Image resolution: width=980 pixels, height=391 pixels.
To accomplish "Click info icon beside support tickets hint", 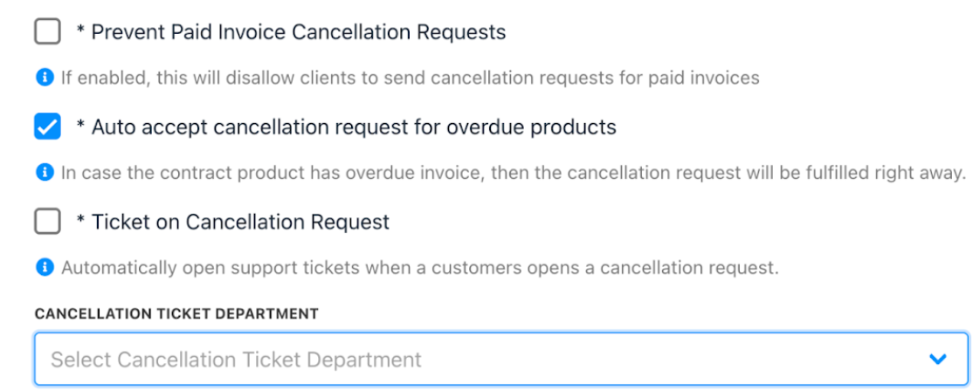I will (45, 268).
